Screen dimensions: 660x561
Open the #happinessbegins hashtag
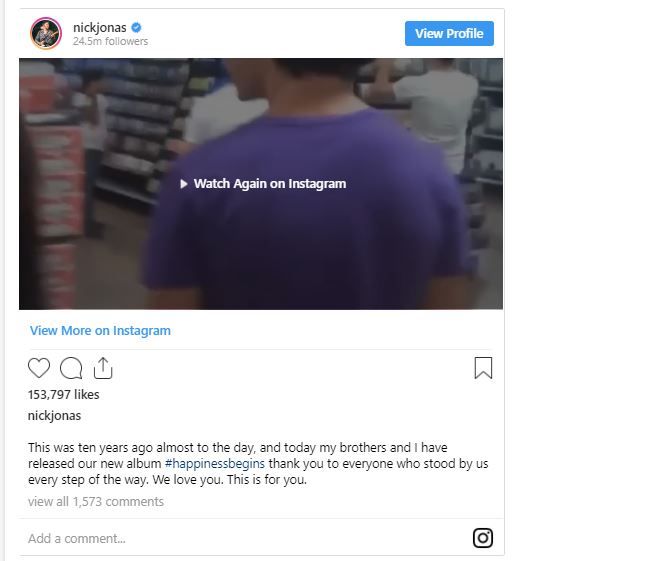click(215, 464)
